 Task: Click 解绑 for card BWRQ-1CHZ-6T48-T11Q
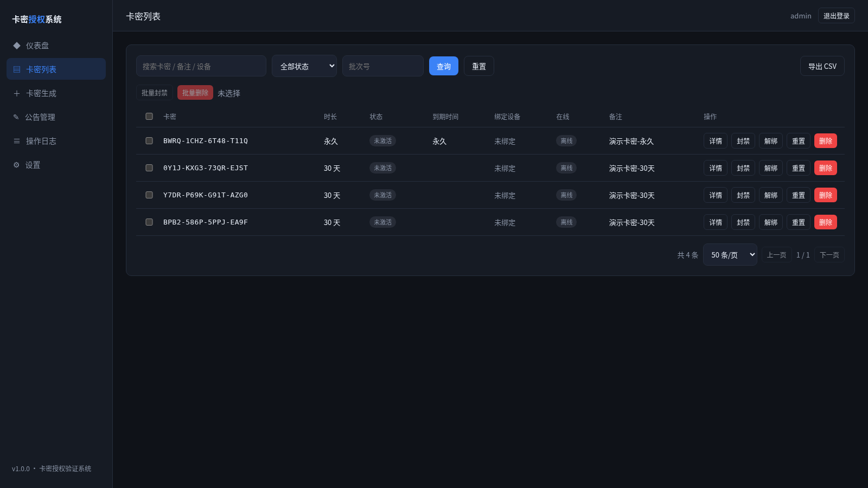click(771, 141)
